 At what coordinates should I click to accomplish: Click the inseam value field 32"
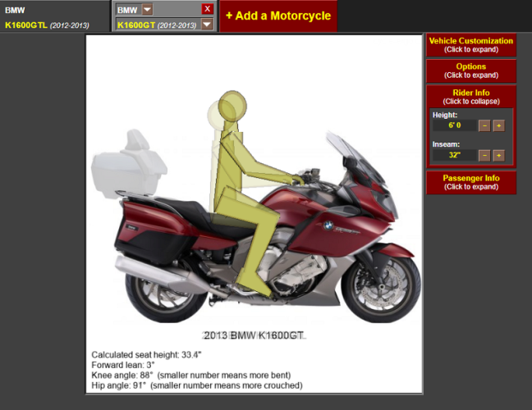click(454, 155)
